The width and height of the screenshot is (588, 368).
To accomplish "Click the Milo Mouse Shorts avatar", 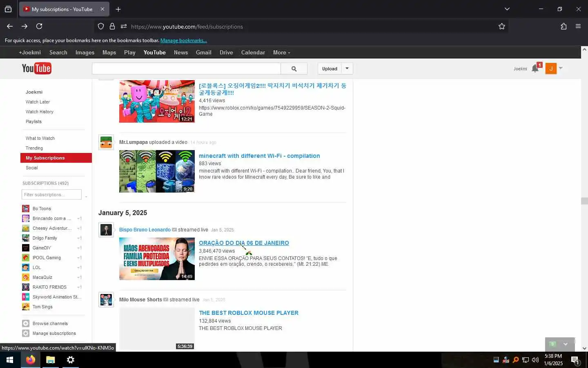I will pyautogui.click(x=106, y=300).
